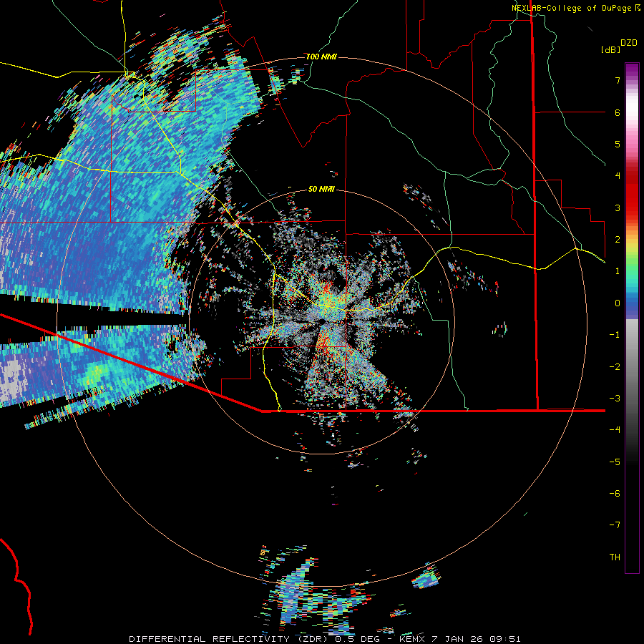Viewport: 644px width, 644px height.
Task: Click the KEMX station identifier
Action: click(413, 639)
